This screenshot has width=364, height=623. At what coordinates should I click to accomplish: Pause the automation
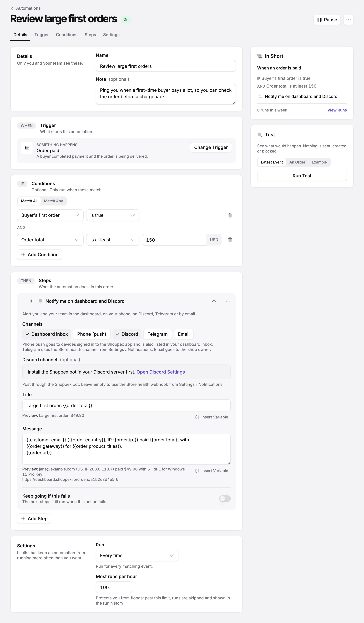327,20
